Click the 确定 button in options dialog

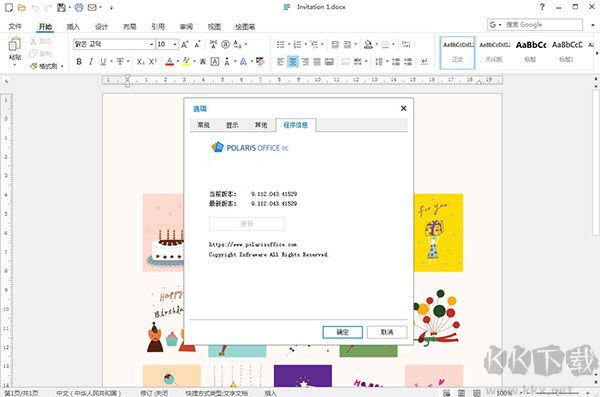tap(342, 332)
